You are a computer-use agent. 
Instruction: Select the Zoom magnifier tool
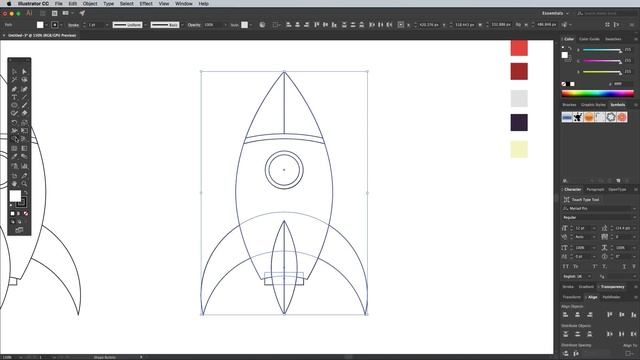point(24,184)
